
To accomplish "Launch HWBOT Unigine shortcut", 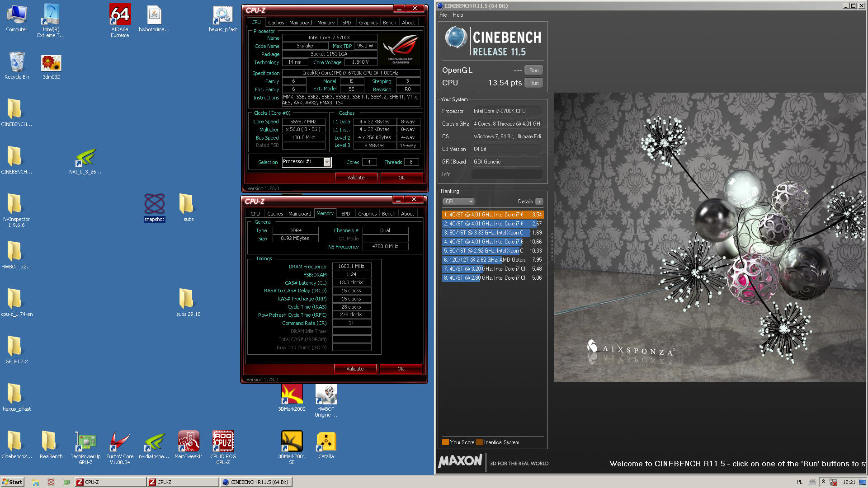I will 326,401.
